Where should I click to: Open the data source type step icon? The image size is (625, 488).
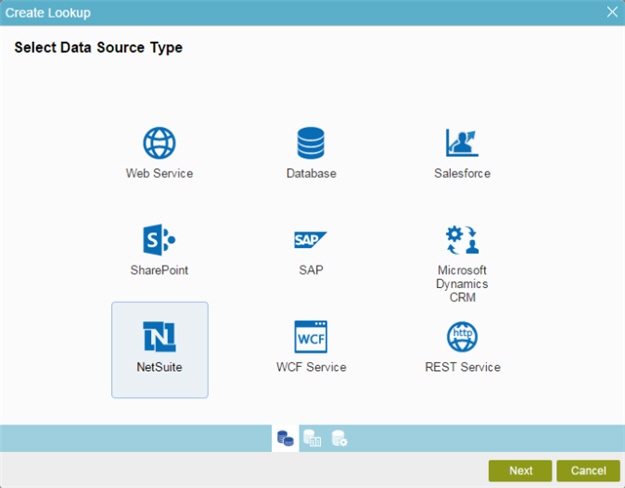coord(285,439)
